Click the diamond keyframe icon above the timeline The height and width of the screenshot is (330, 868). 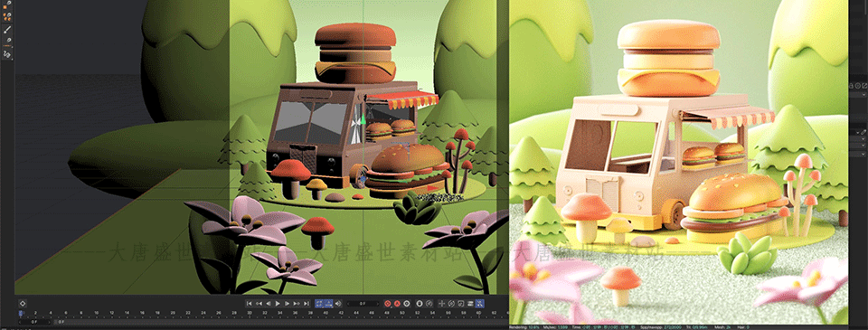click(23, 304)
